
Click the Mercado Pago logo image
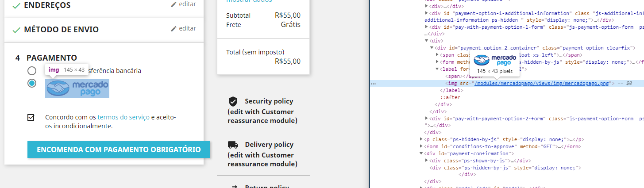[77, 88]
